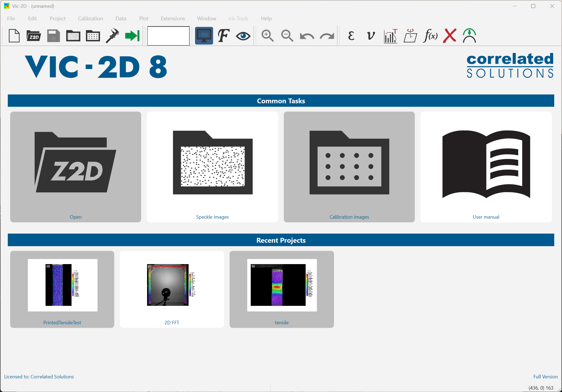Toggle the F font style toolbar button
Viewport: 562px width, 392px height.
(223, 36)
